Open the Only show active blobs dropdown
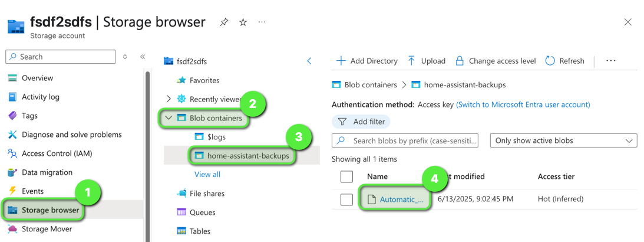This screenshot has width=644, height=242. pos(563,140)
